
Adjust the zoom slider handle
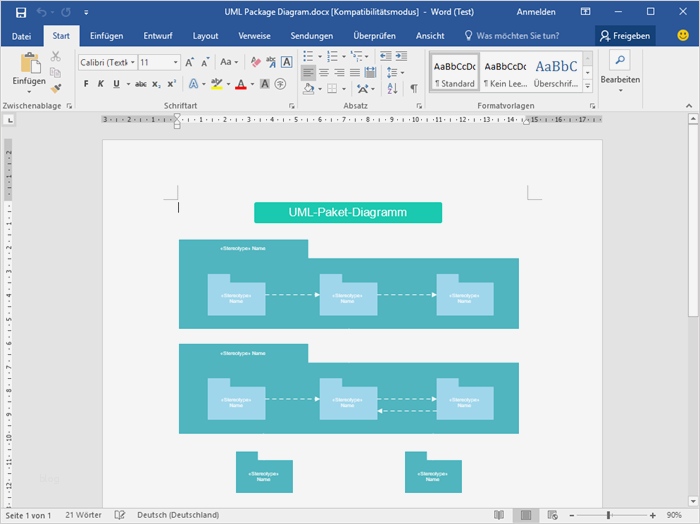[608, 515]
